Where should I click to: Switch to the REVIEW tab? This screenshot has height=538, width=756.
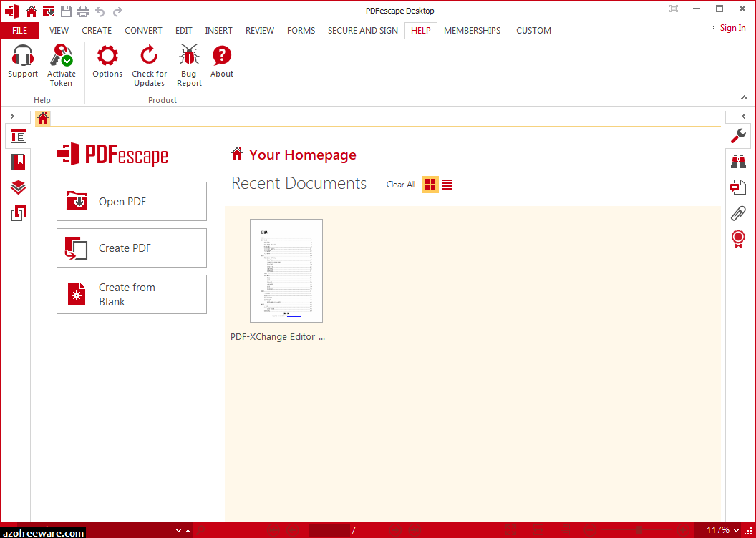259,30
